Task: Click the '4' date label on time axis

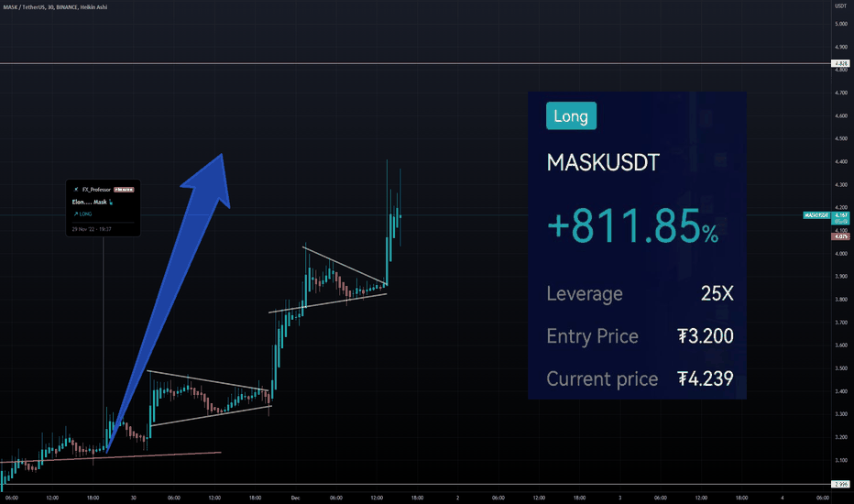Action: tap(783, 498)
